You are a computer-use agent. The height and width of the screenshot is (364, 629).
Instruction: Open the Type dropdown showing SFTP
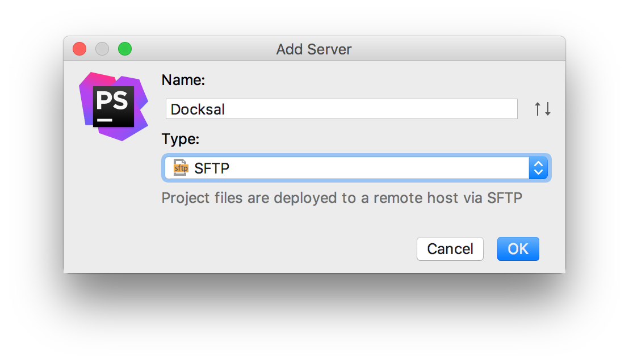(356, 168)
